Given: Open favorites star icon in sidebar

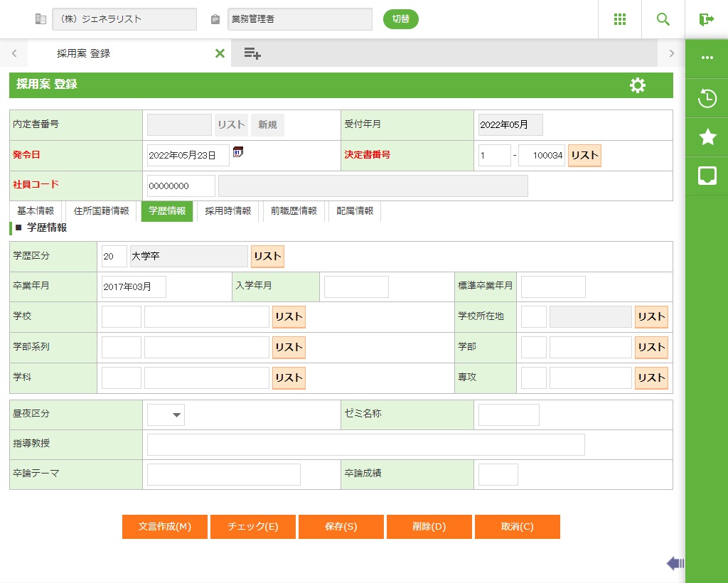Looking at the screenshot, I should (707, 137).
